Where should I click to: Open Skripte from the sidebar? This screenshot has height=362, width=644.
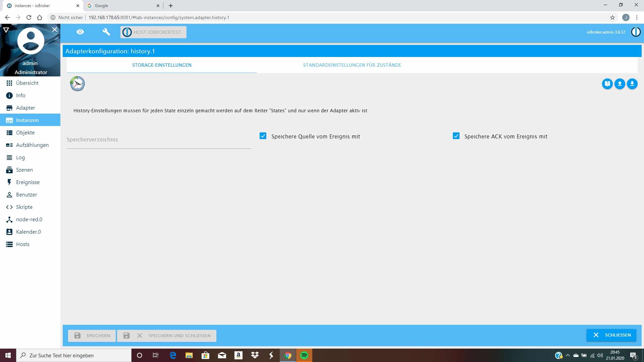click(x=24, y=207)
